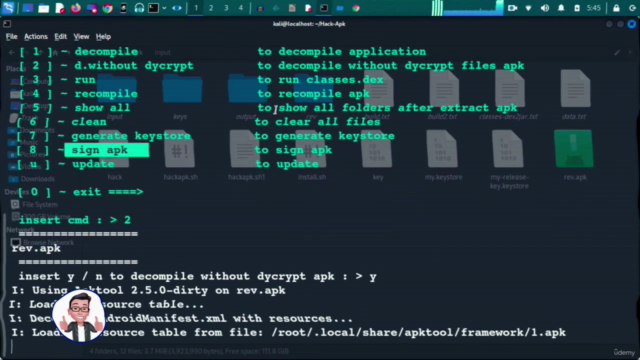Switch to workspace 2
Viewport: 640px width, 360px height.
211,8
